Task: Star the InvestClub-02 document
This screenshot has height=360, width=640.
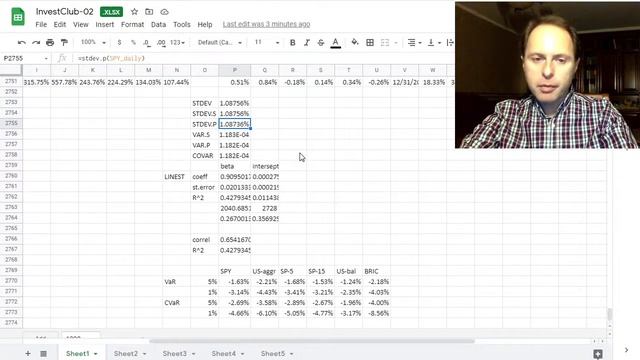Action: pyautogui.click(x=134, y=12)
